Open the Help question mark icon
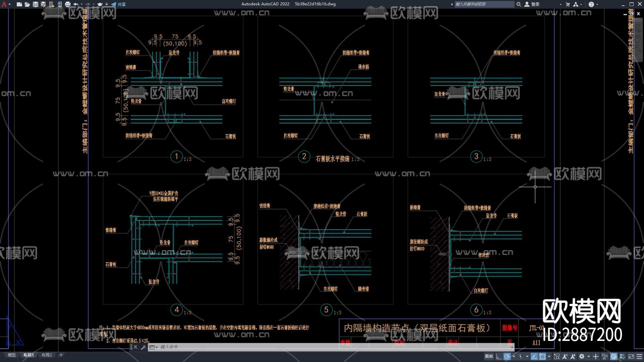The height and width of the screenshot is (362, 644). (591, 4)
